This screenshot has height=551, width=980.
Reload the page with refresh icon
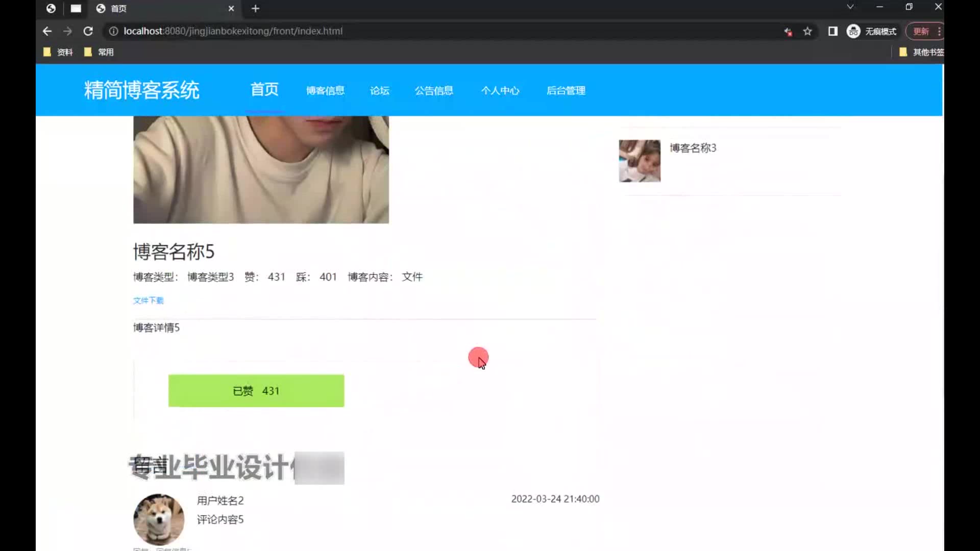coord(88,31)
